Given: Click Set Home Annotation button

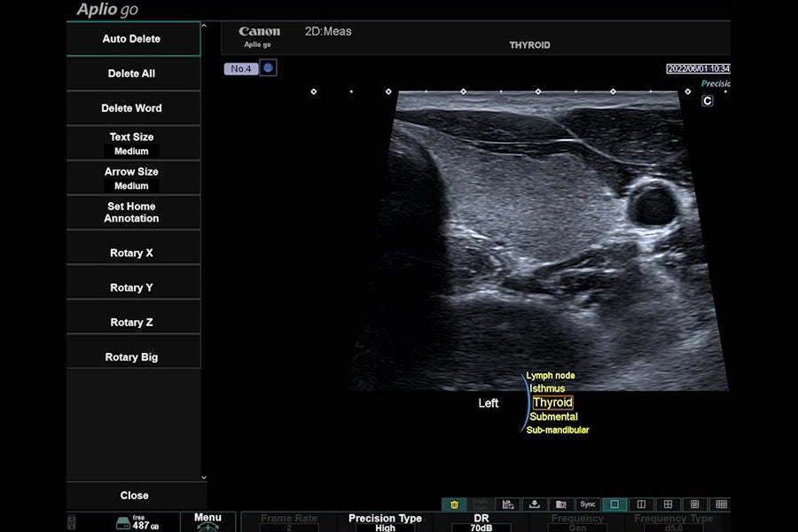Looking at the screenshot, I should coord(133,212).
